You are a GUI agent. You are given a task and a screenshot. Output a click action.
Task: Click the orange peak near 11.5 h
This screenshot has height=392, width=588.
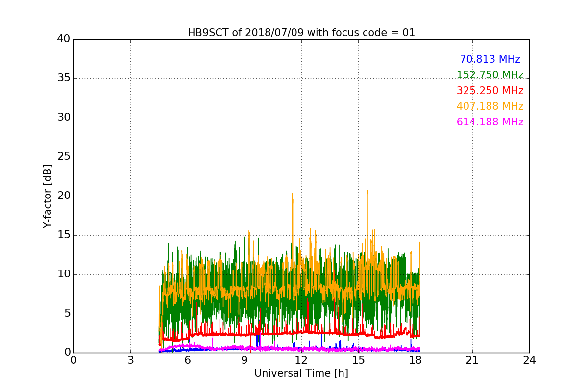tap(293, 194)
